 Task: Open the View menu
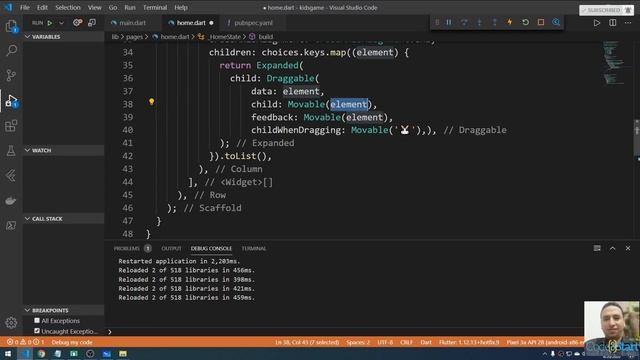94,7
